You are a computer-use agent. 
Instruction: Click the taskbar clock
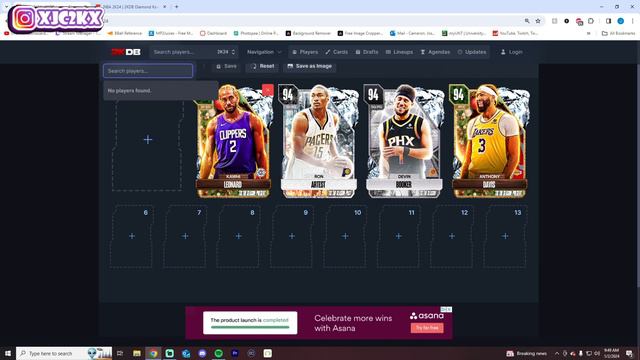coord(611,353)
